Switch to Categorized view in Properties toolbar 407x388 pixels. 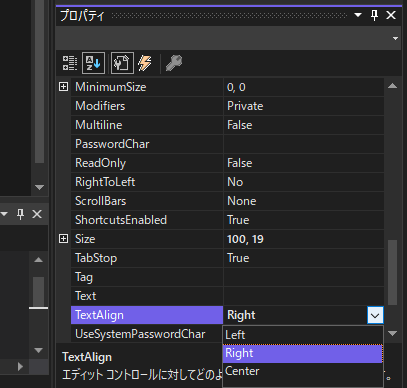pyautogui.click(x=70, y=63)
